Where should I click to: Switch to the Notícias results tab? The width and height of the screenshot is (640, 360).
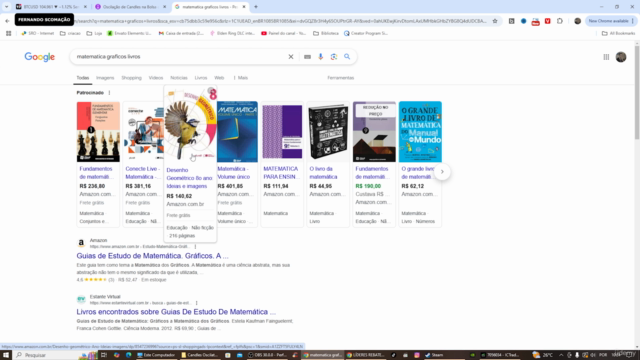pyautogui.click(x=179, y=78)
